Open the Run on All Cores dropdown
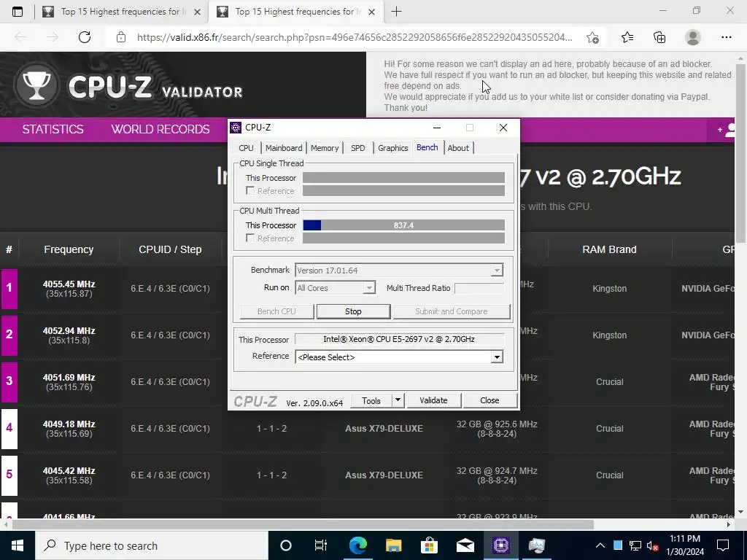 tap(368, 287)
